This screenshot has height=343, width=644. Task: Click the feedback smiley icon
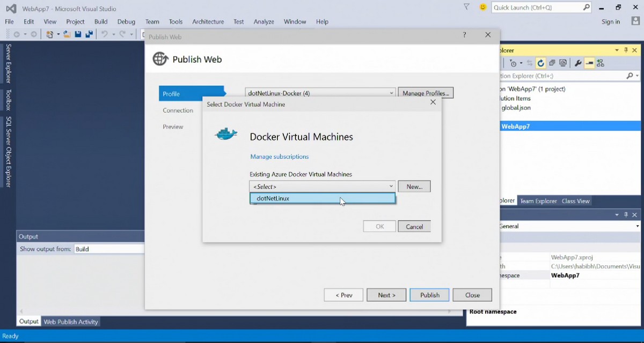coord(483,7)
